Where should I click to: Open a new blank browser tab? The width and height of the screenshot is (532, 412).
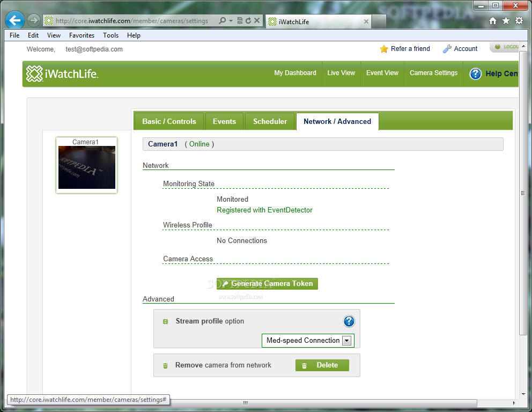point(379,21)
